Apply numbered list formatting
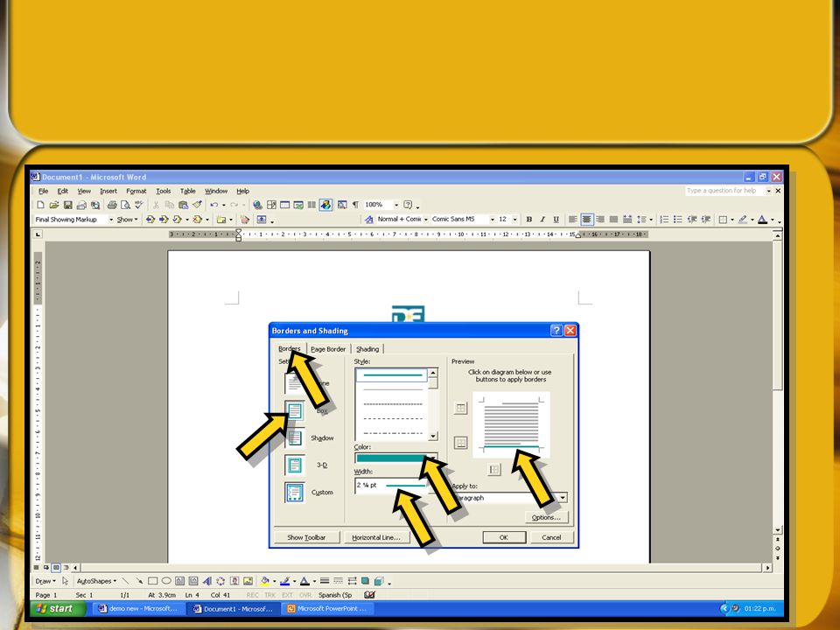 [x=664, y=220]
